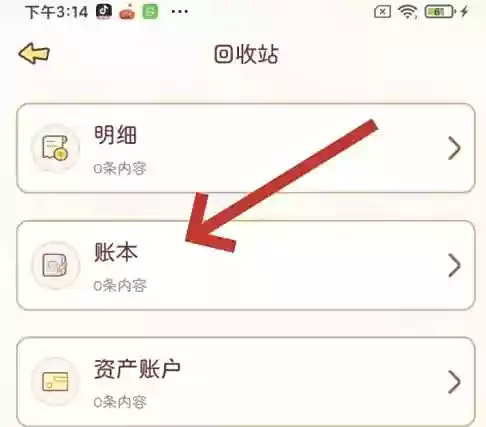Open the 资产账户 label
486x427 pixels.
(x=137, y=369)
